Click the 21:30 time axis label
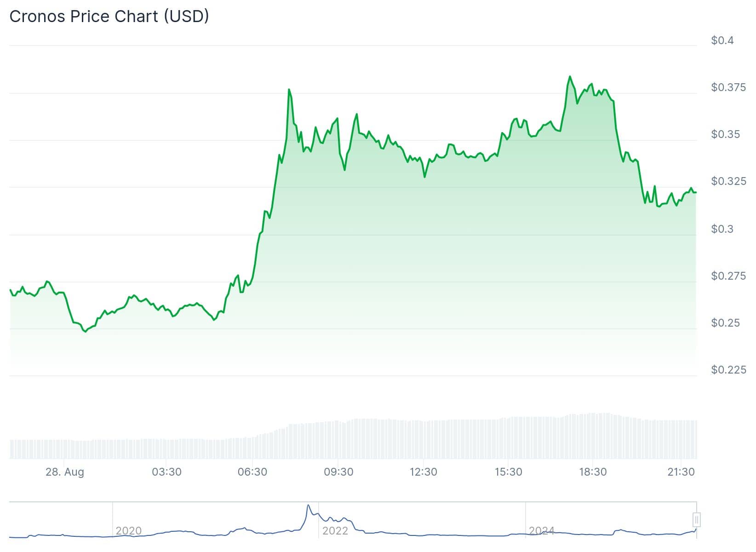 pyautogui.click(x=681, y=472)
